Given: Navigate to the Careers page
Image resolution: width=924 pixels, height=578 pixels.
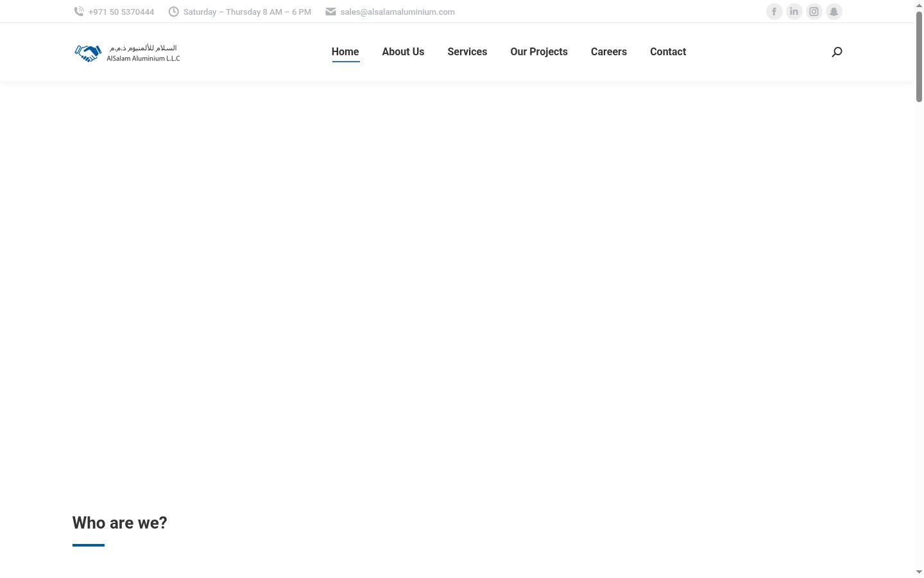Looking at the screenshot, I should click(609, 52).
